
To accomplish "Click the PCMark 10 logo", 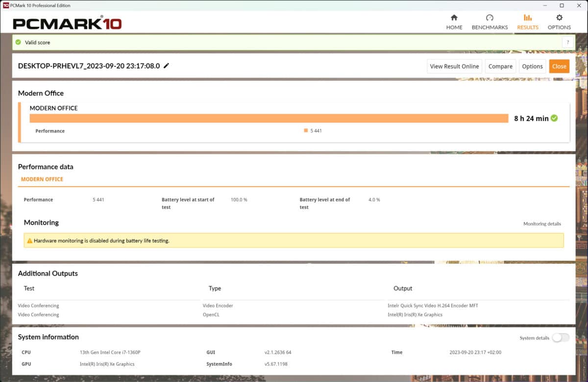I will (67, 23).
